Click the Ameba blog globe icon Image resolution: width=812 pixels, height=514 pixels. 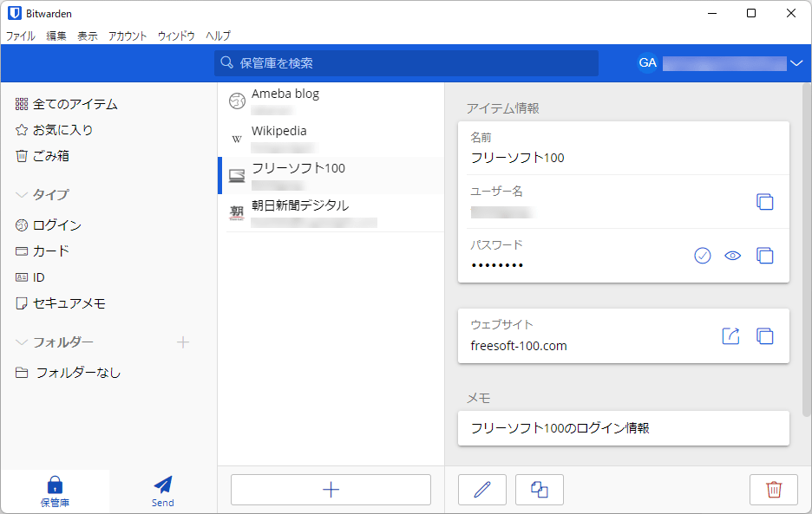point(237,101)
